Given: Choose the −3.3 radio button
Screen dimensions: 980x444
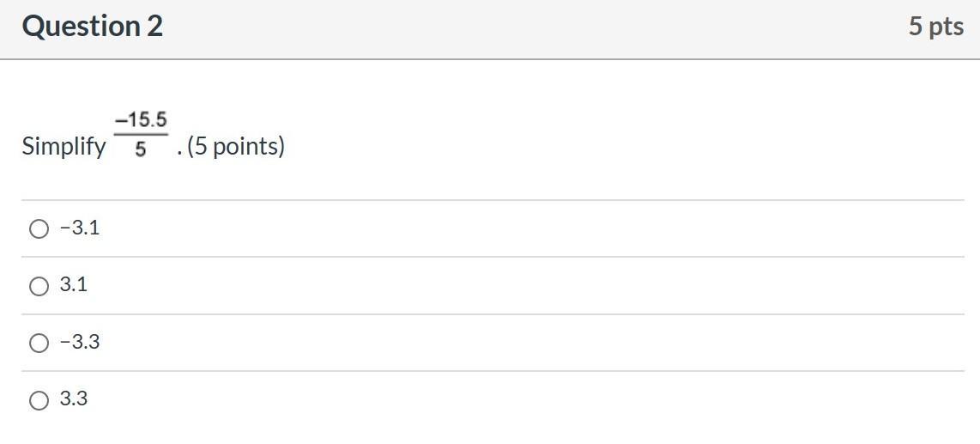Looking at the screenshot, I should click(x=39, y=344).
